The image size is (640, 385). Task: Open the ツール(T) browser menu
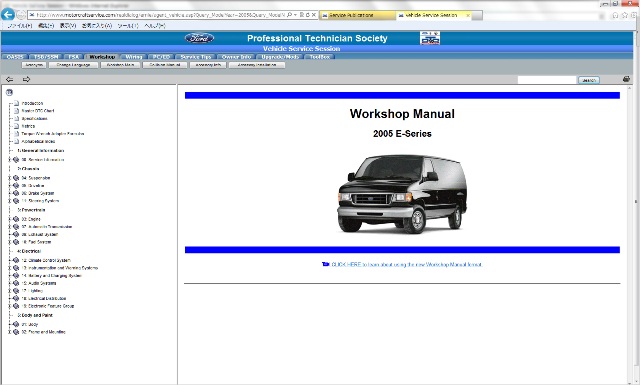128,25
